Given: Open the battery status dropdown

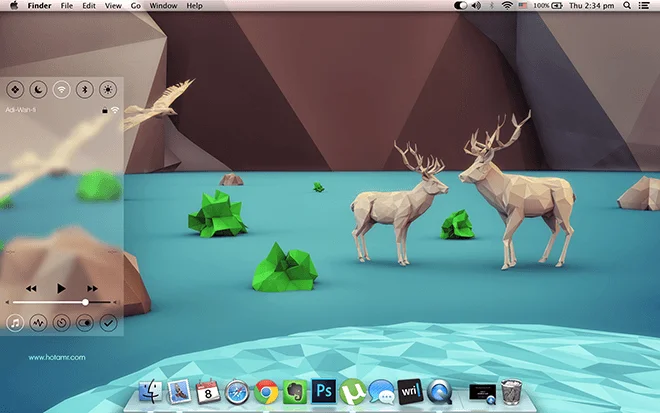Looking at the screenshot, I should point(548,5).
